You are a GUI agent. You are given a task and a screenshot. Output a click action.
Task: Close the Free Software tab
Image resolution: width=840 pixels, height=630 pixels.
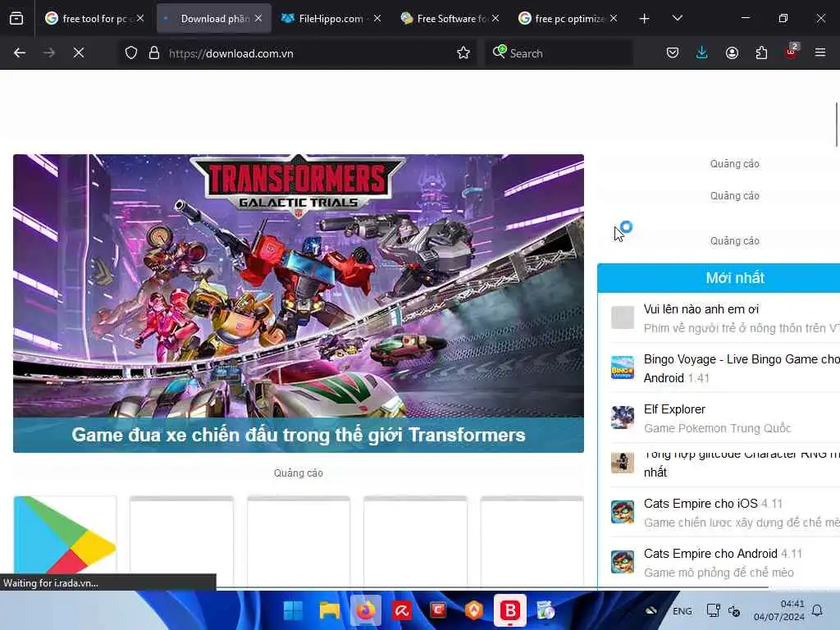(495, 19)
